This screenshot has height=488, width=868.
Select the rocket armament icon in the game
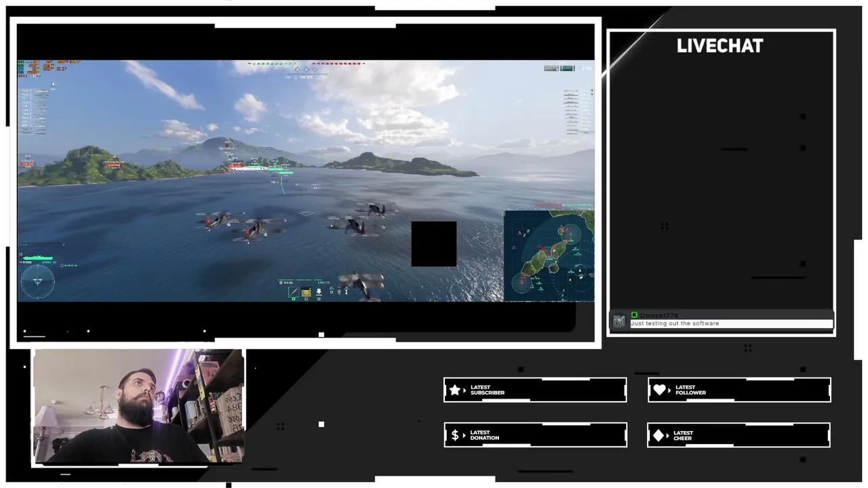coord(294,292)
